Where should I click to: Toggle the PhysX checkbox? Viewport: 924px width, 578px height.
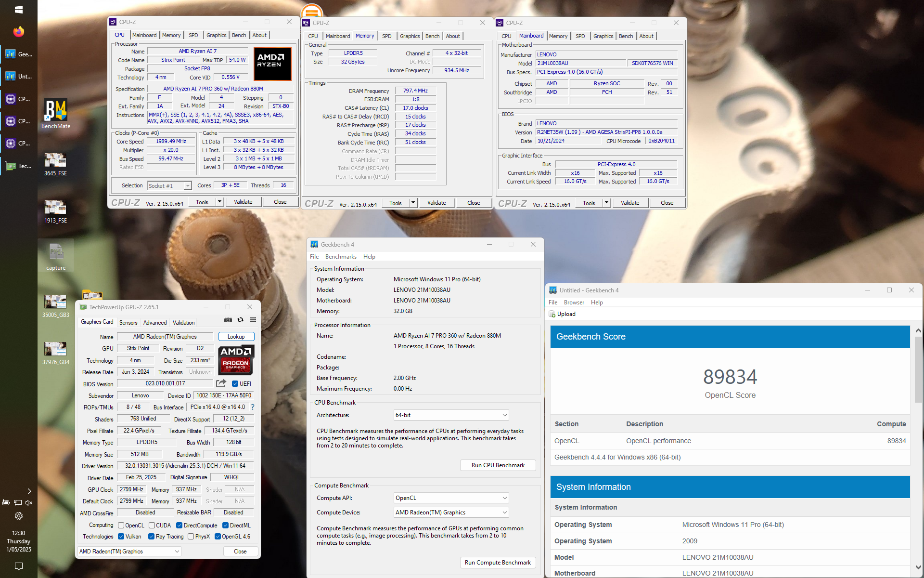click(191, 537)
